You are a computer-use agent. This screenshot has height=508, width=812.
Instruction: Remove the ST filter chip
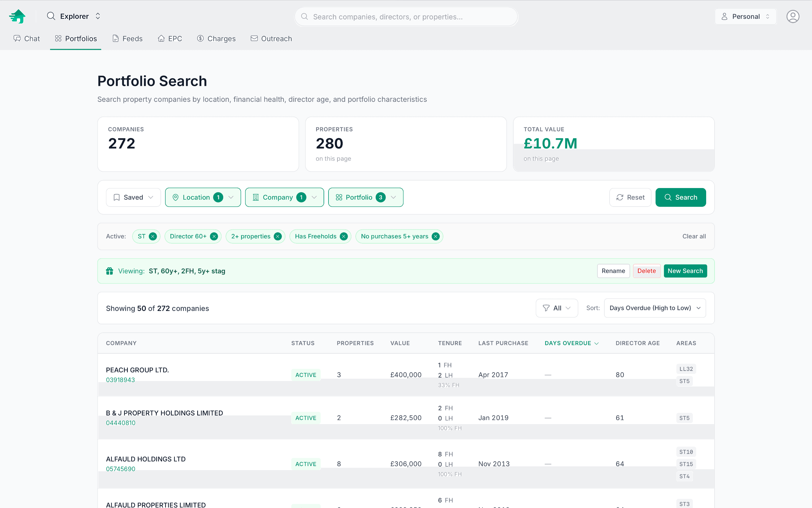point(153,236)
